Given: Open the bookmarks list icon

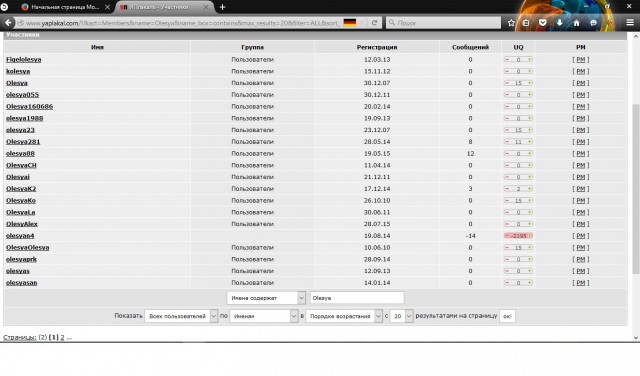Looking at the screenshot, I should 526,23.
